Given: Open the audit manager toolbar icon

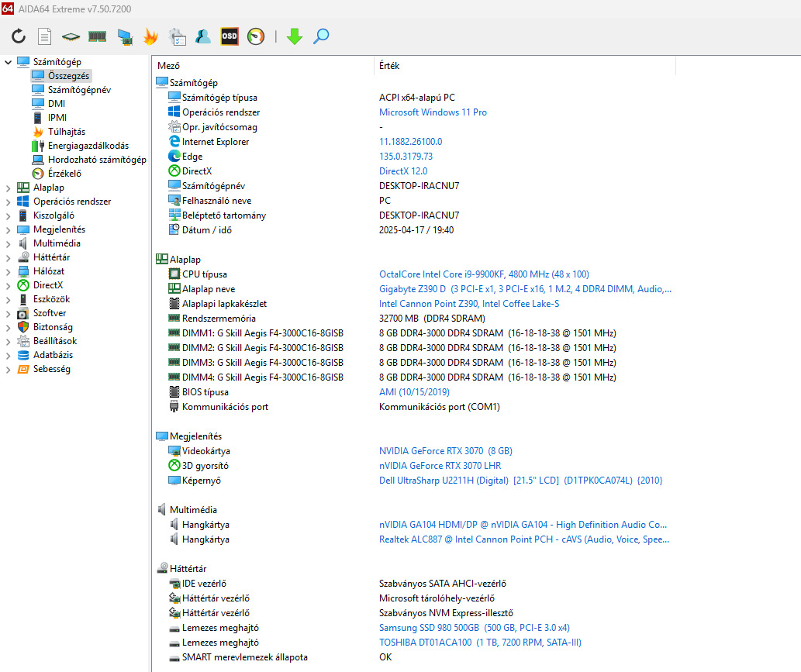Looking at the screenshot, I should (177, 36).
